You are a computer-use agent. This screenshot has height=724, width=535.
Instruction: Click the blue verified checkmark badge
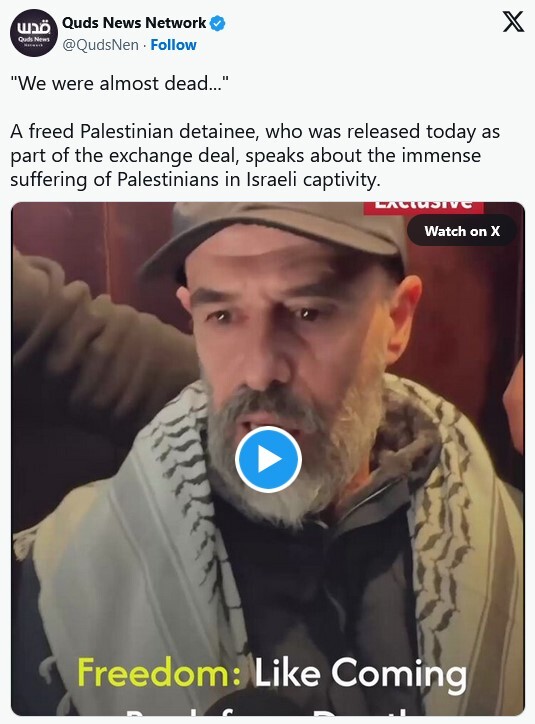click(x=218, y=23)
